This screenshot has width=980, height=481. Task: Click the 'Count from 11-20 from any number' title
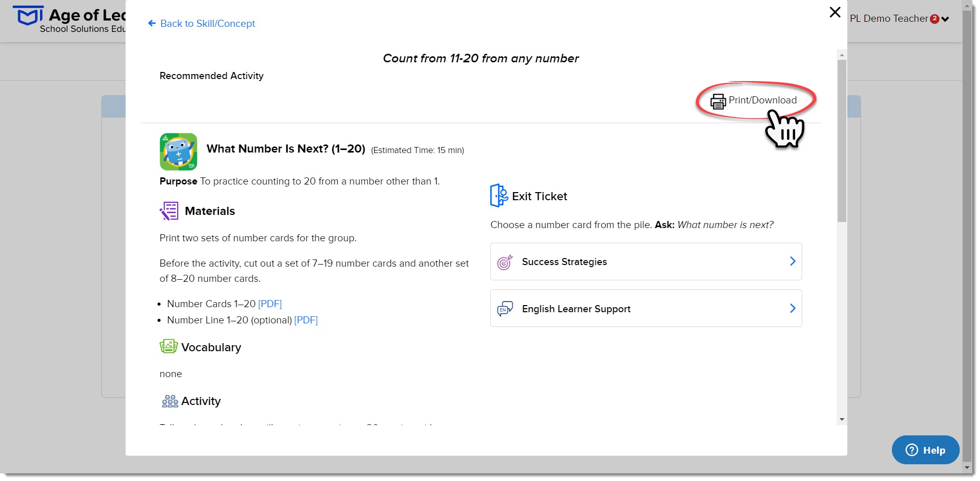[x=481, y=58]
